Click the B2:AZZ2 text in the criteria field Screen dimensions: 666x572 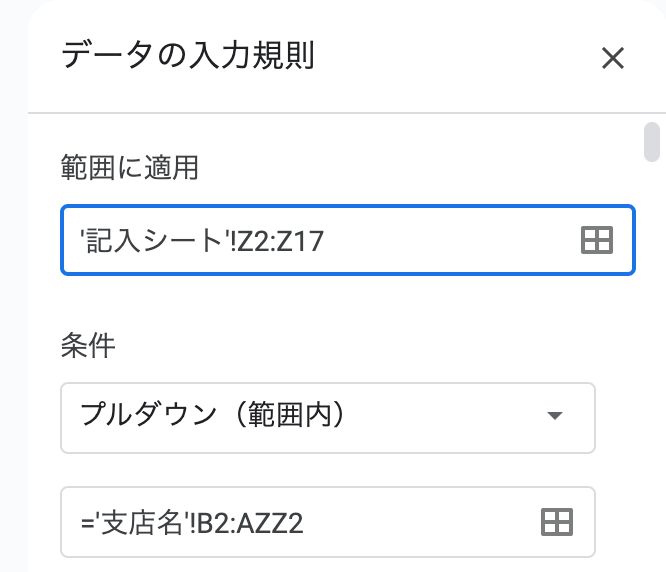click(x=250, y=523)
